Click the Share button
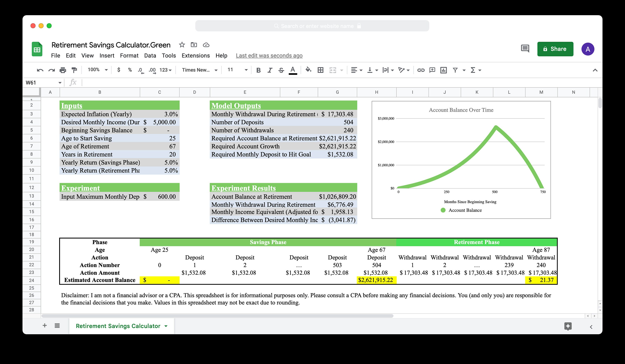The width and height of the screenshot is (625, 364). (555, 49)
